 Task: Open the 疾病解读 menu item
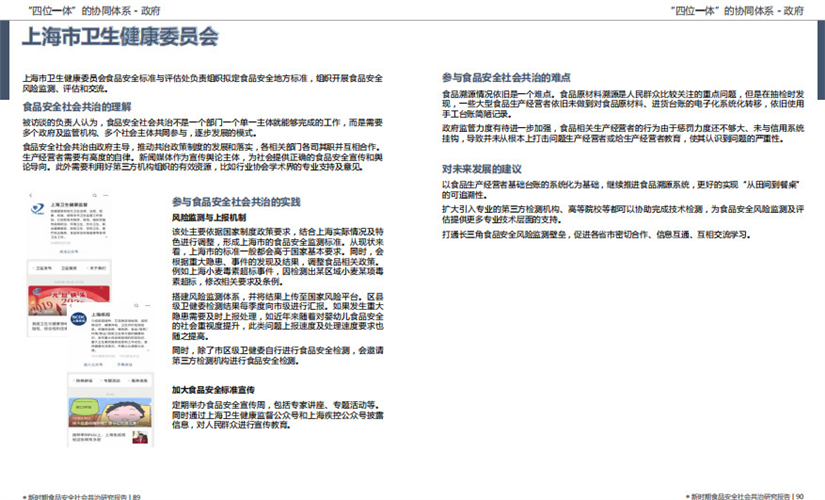[x=84, y=381]
